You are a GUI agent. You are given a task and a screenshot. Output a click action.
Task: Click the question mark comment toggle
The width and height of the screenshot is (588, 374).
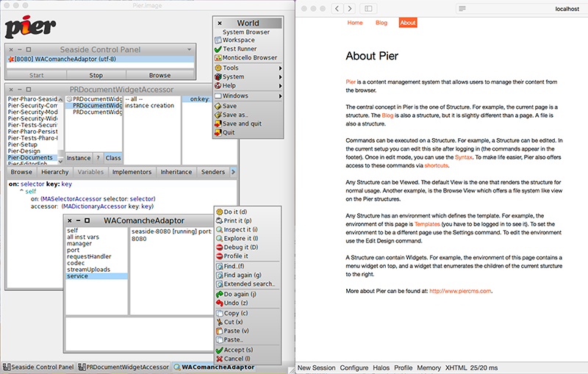pos(98,158)
